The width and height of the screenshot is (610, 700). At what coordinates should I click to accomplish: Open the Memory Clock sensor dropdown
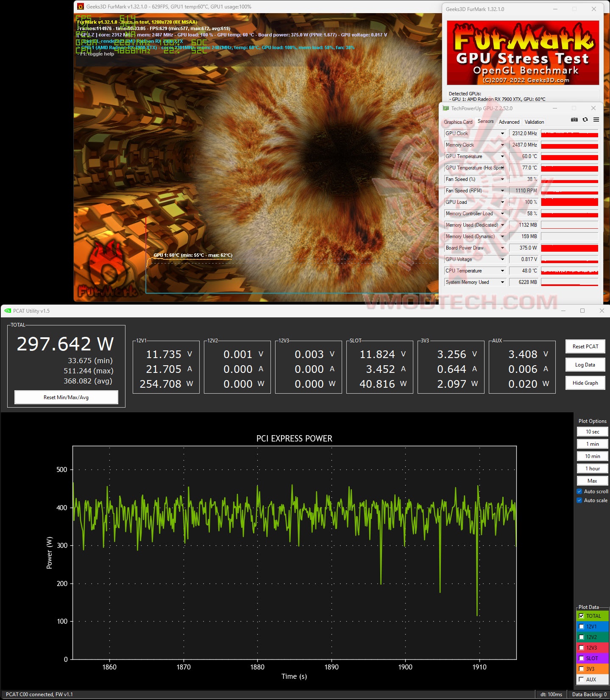pyautogui.click(x=503, y=145)
